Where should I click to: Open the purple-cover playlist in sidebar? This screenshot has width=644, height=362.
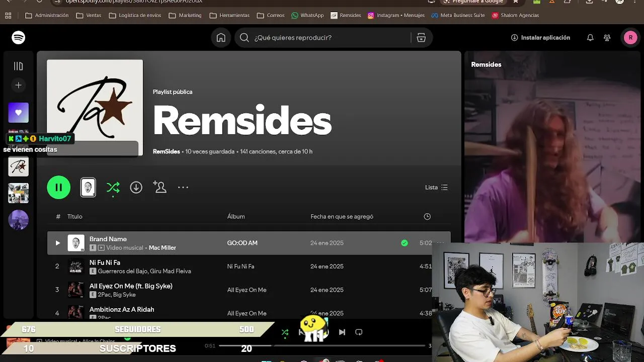(19, 220)
